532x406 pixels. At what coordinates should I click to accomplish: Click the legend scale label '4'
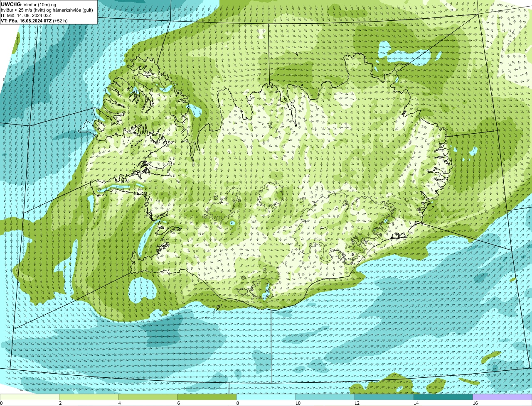(x=119, y=403)
